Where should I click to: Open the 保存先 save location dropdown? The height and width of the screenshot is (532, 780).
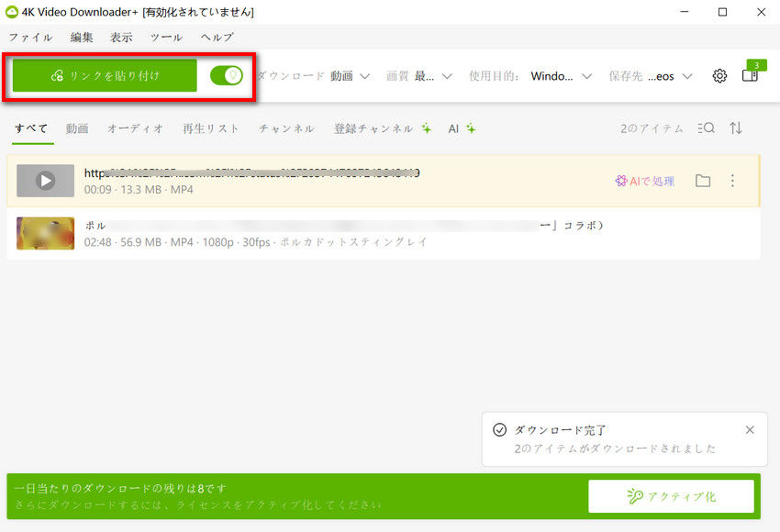663,76
